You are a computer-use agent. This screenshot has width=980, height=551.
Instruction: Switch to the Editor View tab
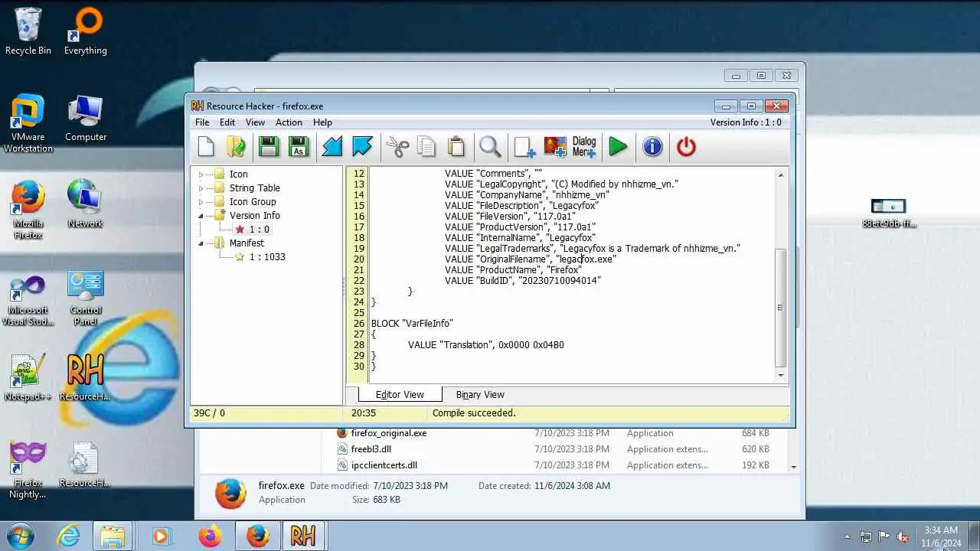click(400, 395)
